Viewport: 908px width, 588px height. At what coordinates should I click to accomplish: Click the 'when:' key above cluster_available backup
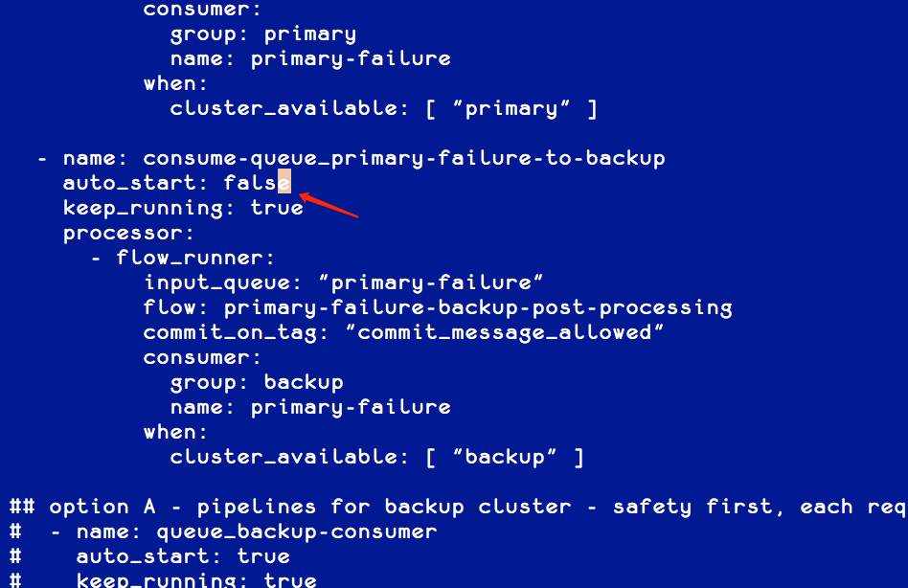pyautogui.click(x=175, y=432)
